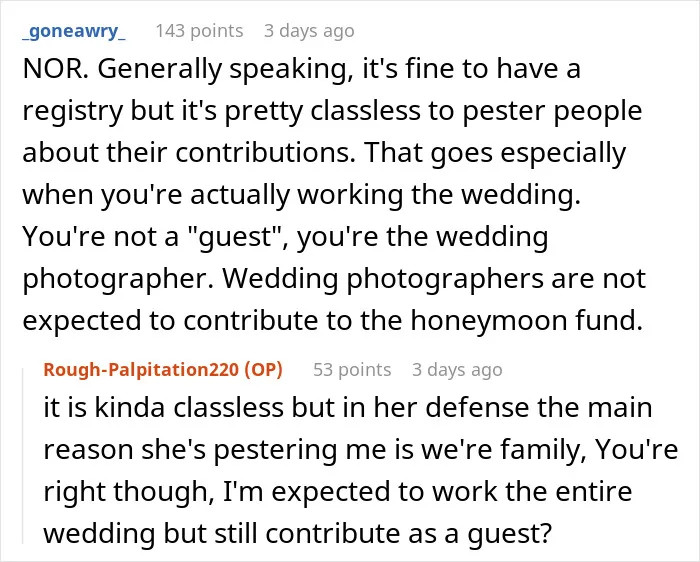Click the phrase honeymoon fund
This screenshot has width=700, height=562.
coord(527,321)
